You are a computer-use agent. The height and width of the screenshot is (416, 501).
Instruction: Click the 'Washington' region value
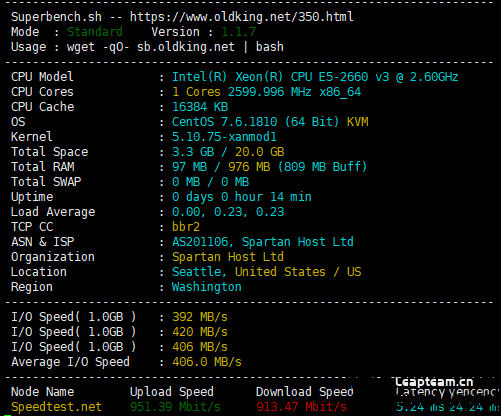[x=207, y=287]
